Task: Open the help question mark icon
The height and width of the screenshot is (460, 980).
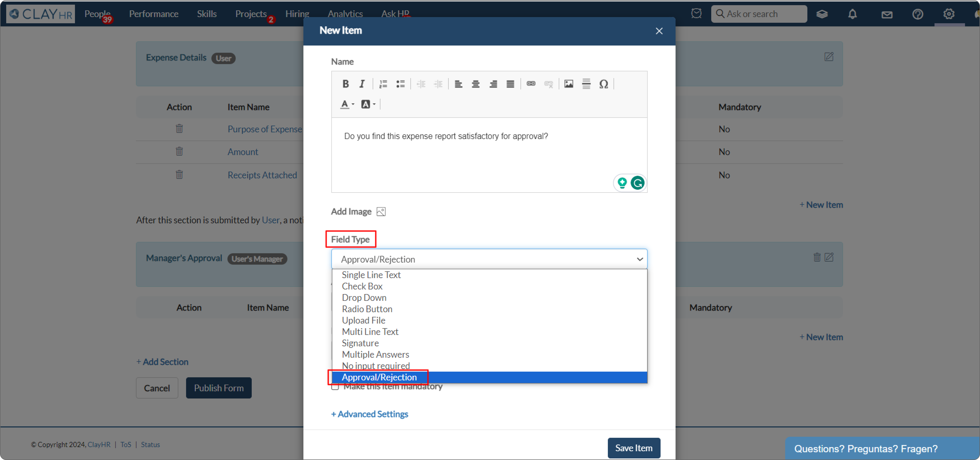Action: coord(917,14)
